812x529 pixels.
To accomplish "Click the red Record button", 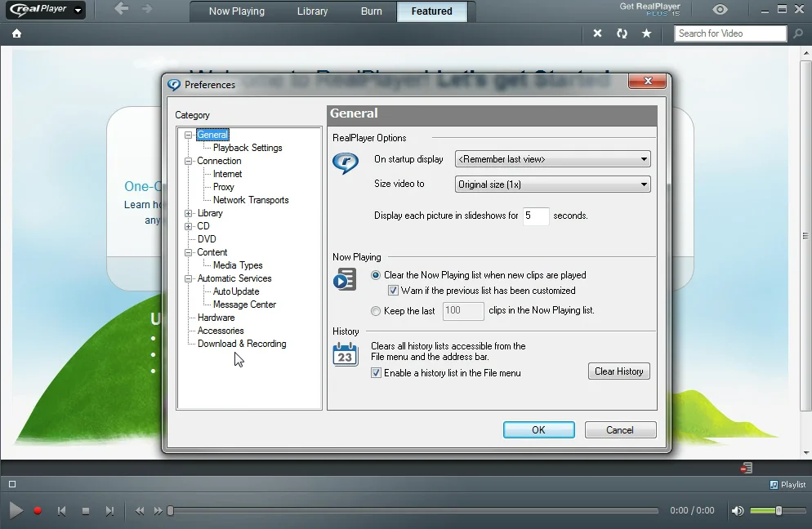I will pos(38,511).
